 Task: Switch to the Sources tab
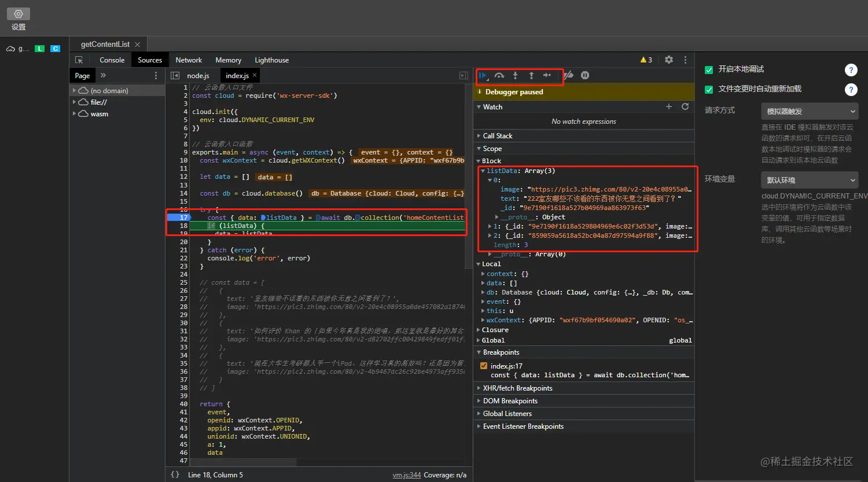click(x=150, y=60)
